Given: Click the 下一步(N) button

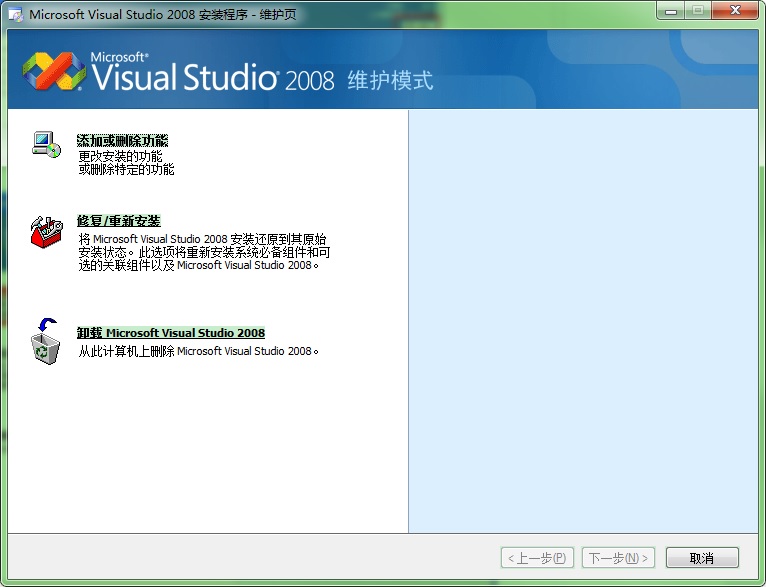Looking at the screenshot, I should (618, 558).
